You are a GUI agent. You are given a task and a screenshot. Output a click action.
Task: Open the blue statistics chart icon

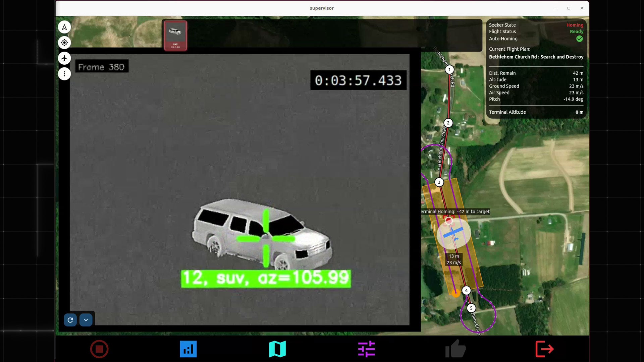point(188,349)
